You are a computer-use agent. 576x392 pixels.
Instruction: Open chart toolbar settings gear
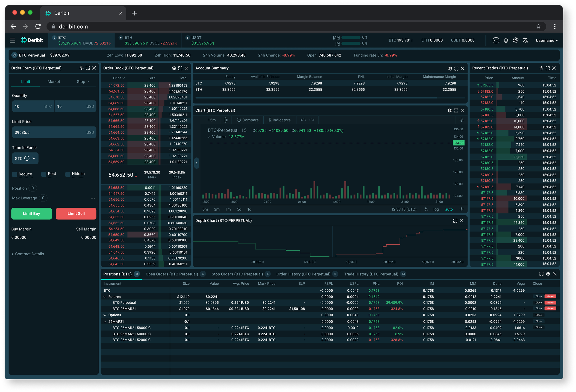click(x=461, y=120)
